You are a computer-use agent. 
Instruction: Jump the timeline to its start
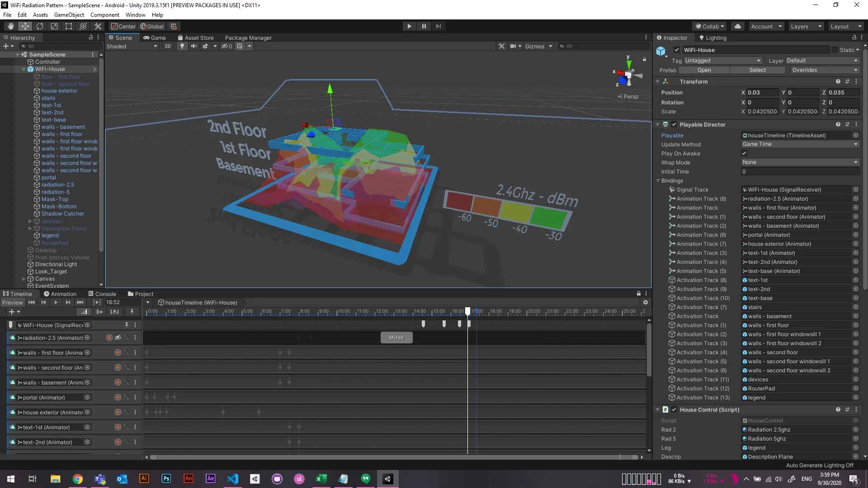[31, 302]
